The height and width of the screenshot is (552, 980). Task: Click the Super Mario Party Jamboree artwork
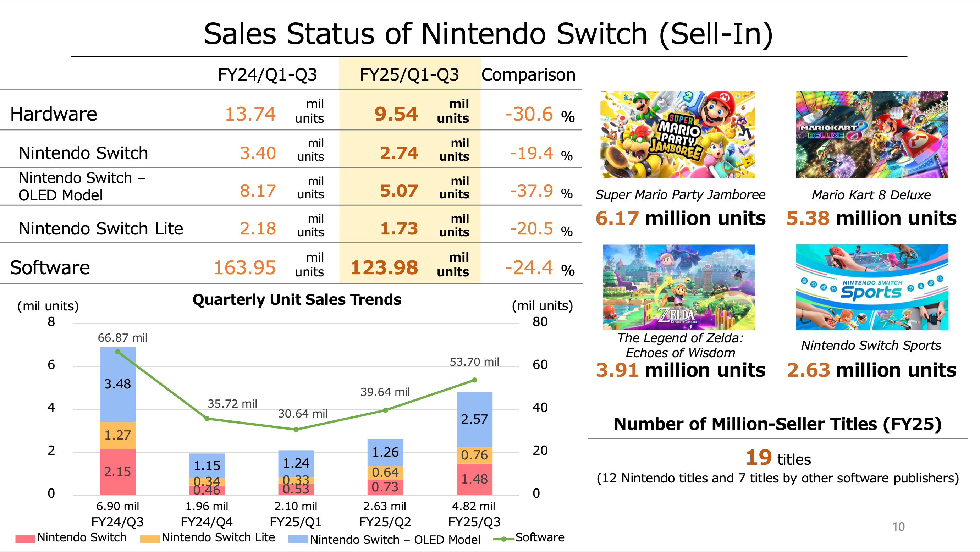(x=678, y=134)
